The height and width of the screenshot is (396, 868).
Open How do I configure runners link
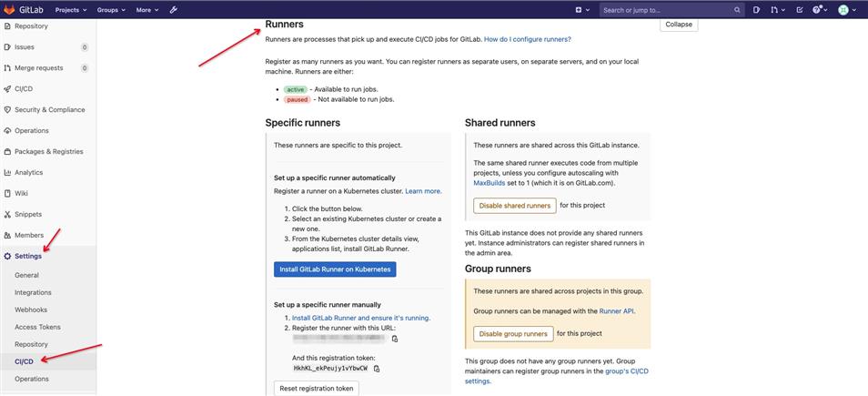528,39
